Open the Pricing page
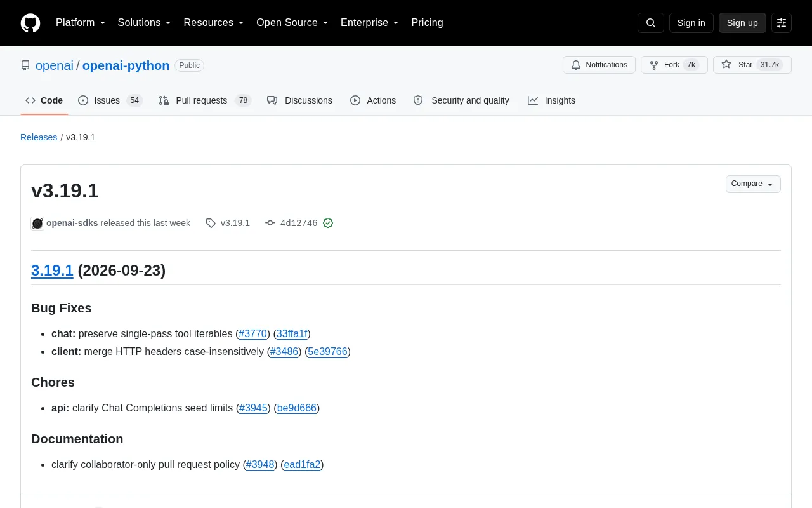 427,23
